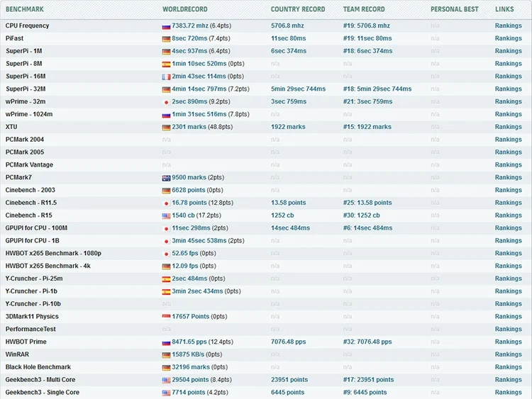Click the Spanish flag beside 3min 2sec 434ms
This screenshot has height=399, width=532.
pyautogui.click(x=166, y=292)
